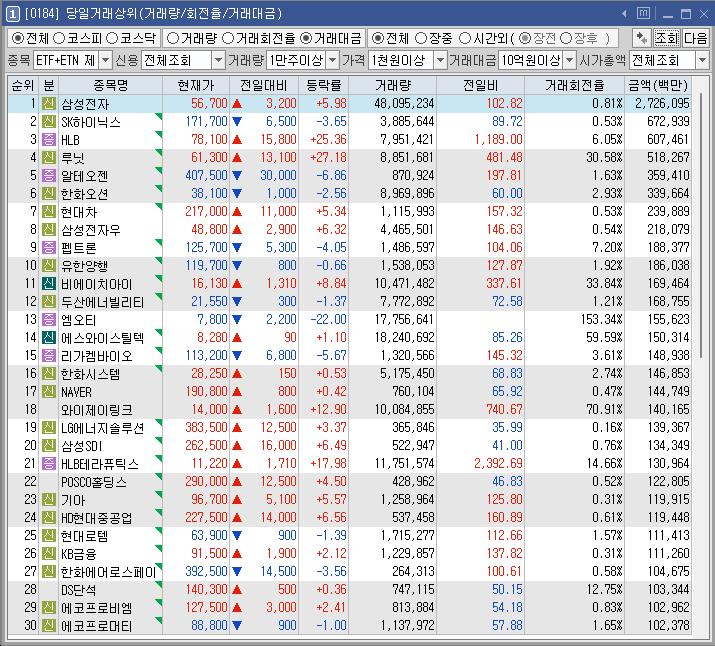Click the 금액(백만) column header

click(658, 85)
